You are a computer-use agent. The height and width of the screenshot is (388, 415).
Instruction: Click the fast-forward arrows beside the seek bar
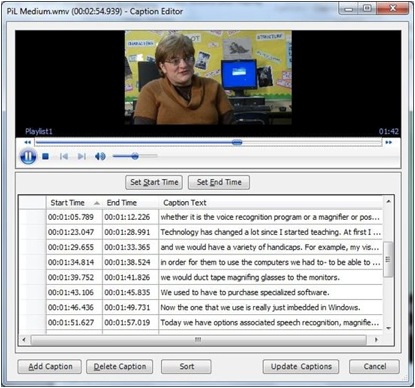(x=389, y=143)
